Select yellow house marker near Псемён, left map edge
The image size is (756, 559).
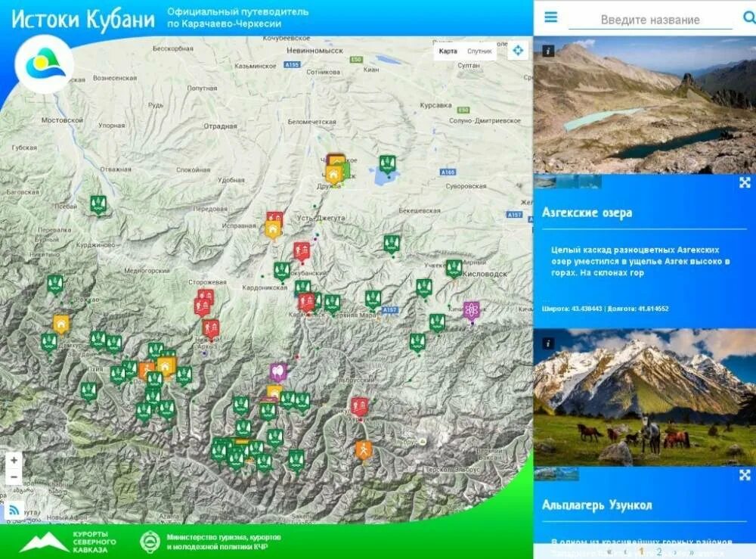click(x=60, y=325)
